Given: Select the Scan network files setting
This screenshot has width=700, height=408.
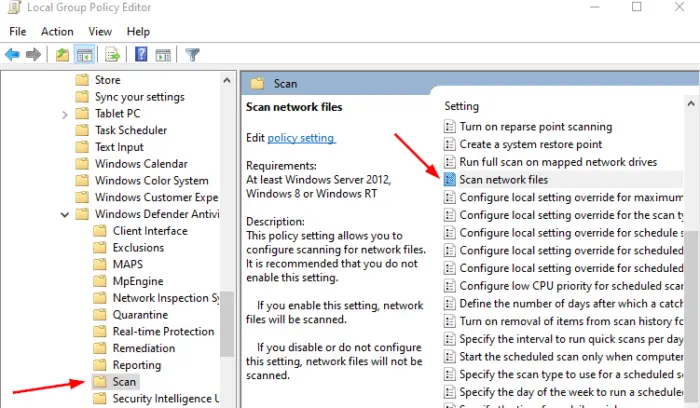Looking at the screenshot, I should (503, 180).
